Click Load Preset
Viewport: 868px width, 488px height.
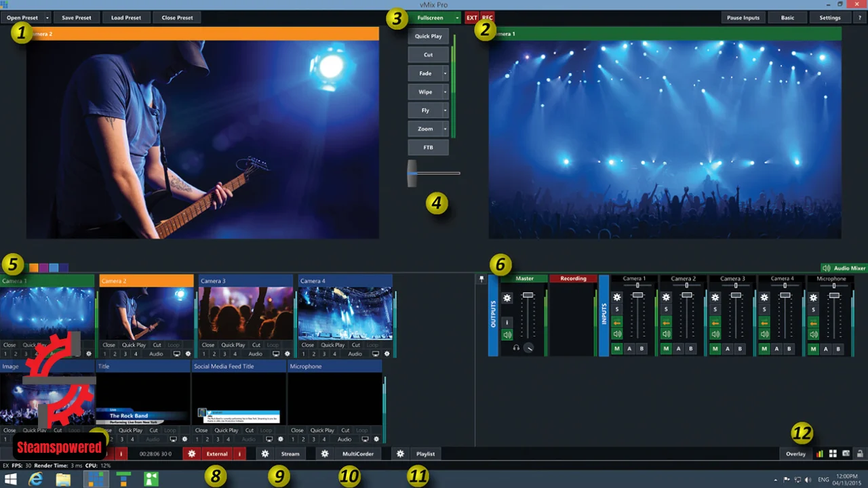tap(126, 18)
